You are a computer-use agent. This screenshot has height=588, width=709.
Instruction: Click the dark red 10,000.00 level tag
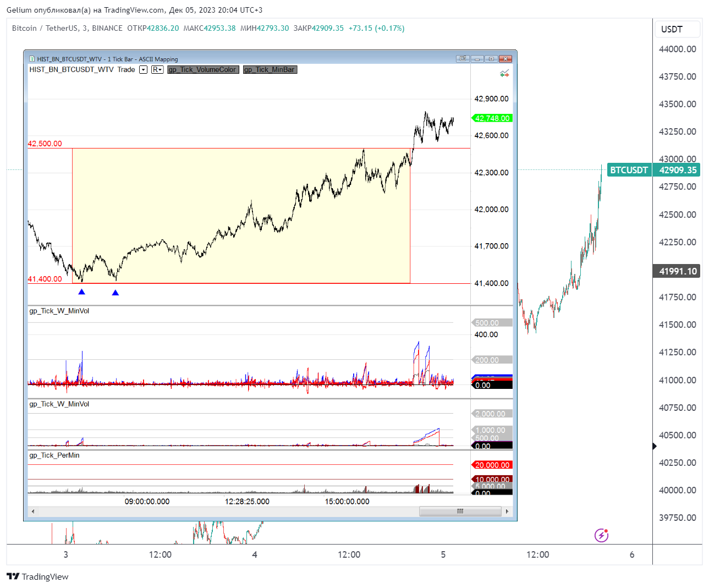(x=492, y=480)
